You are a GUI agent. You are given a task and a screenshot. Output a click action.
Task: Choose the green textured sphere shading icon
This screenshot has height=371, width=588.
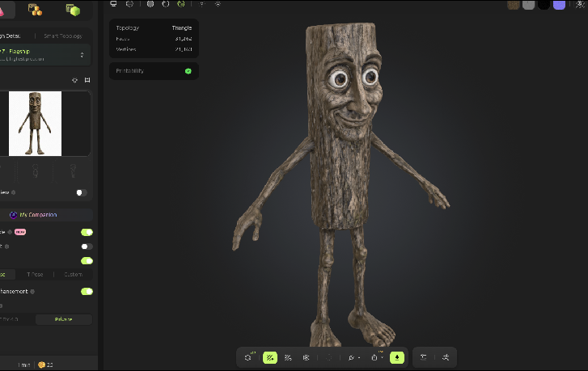[x=181, y=4]
